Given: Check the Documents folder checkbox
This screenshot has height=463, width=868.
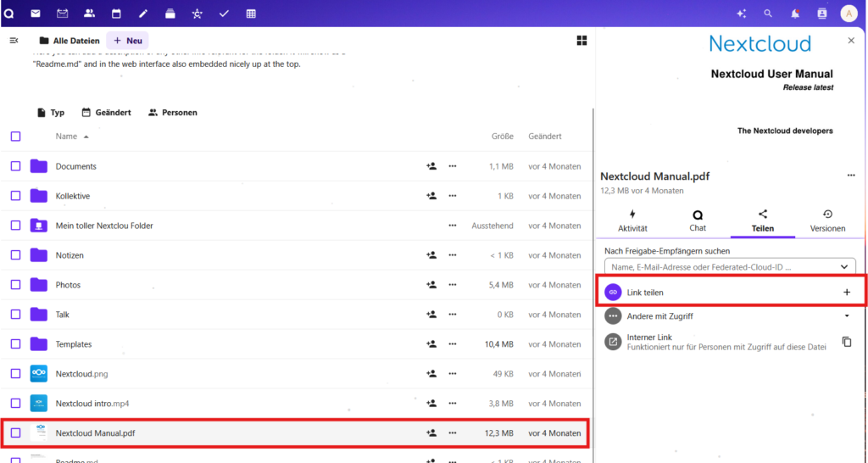Looking at the screenshot, I should click(x=15, y=166).
